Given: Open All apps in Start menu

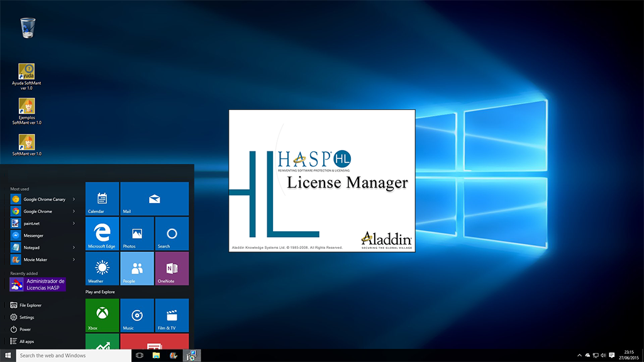Looking at the screenshot, I should [26, 341].
